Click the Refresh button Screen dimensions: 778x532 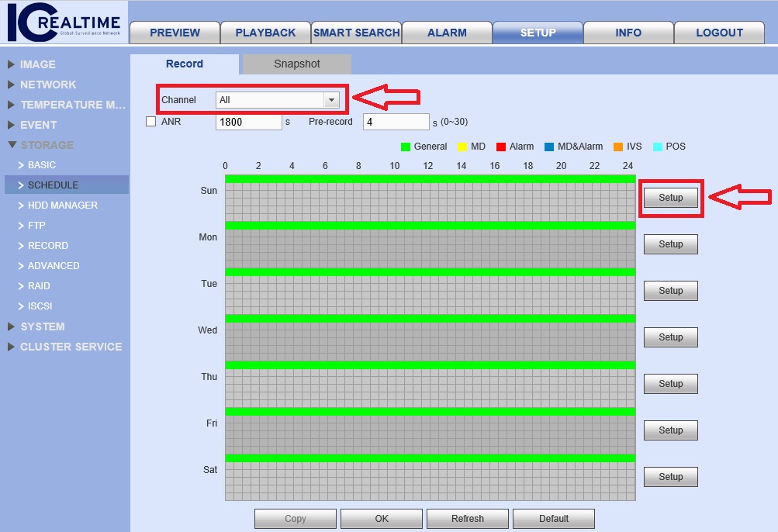[x=467, y=519]
